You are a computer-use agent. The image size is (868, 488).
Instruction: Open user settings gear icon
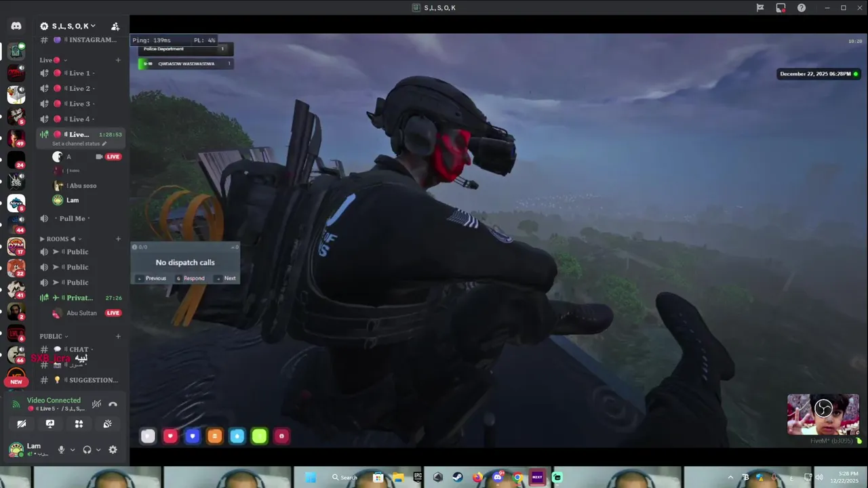[x=113, y=449]
